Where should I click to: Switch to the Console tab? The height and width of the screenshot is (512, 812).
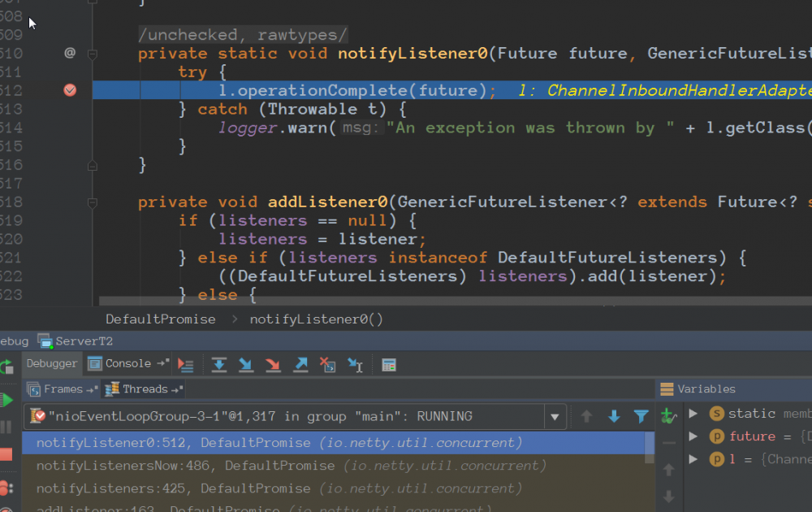(128, 363)
